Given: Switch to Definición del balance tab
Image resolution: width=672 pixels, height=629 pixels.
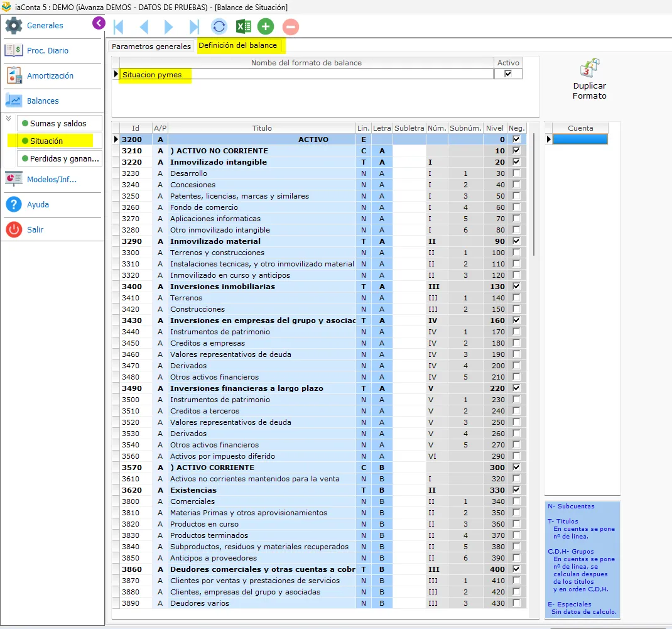Looking at the screenshot, I should click(x=238, y=45).
